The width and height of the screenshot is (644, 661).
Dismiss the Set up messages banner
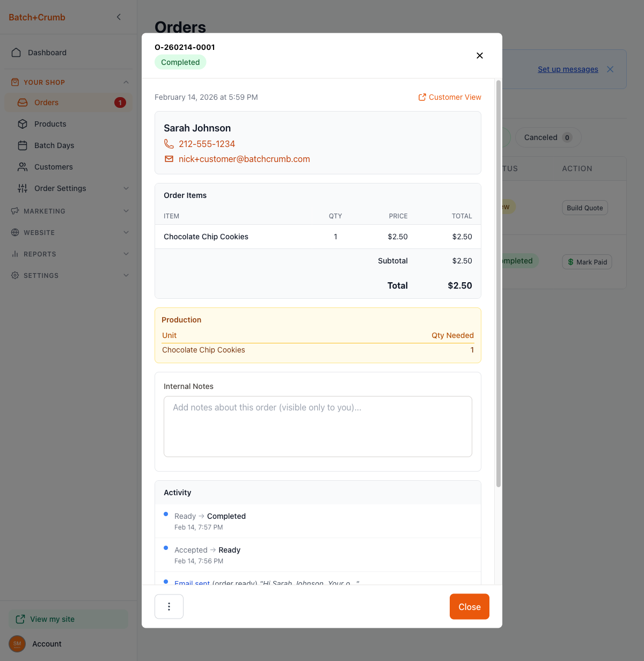(610, 69)
